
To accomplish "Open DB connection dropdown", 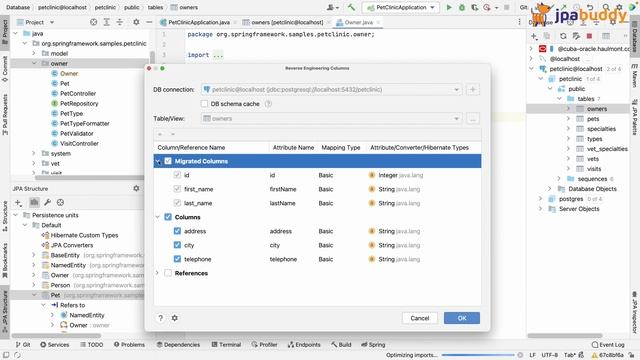I will click(x=456, y=89).
